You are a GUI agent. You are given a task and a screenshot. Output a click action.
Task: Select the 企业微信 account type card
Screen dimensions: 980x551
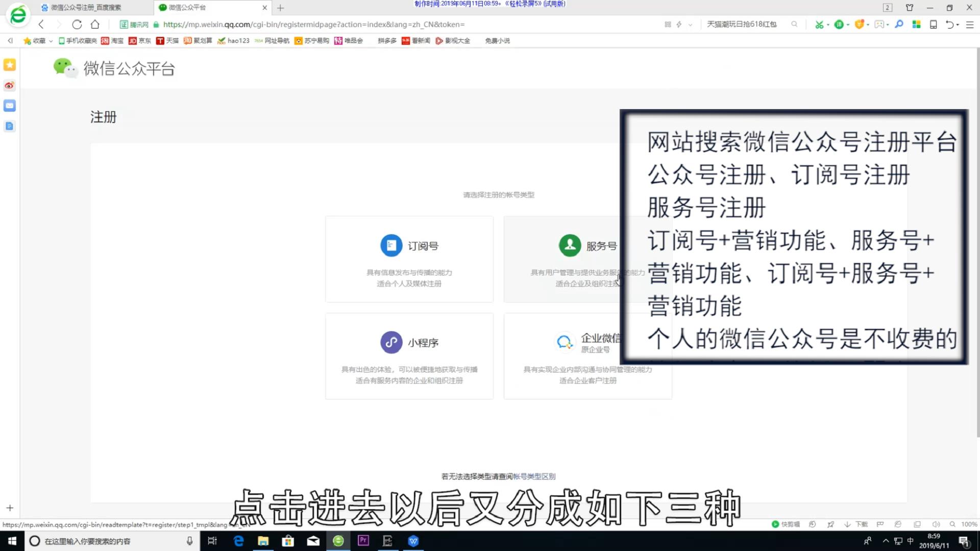pos(587,356)
